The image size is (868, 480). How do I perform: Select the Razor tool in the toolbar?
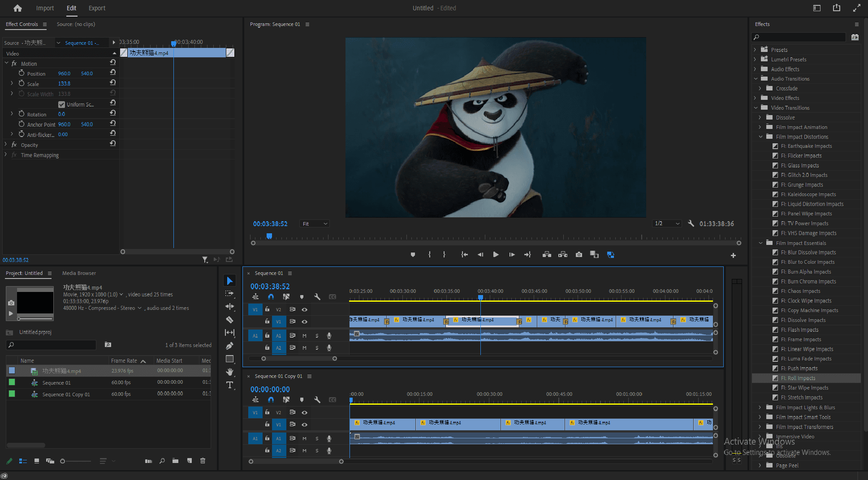pos(229,320)
